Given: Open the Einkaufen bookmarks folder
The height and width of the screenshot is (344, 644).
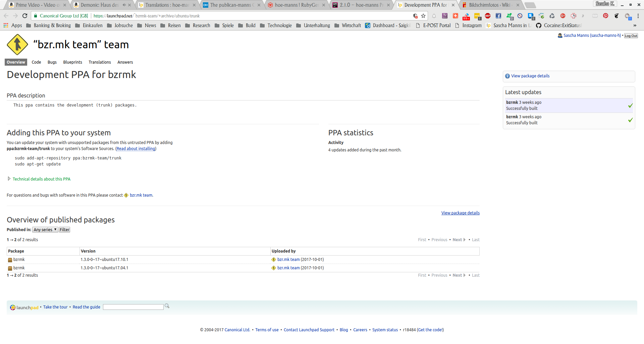Looking at the screenshot, I should [89, 25].
